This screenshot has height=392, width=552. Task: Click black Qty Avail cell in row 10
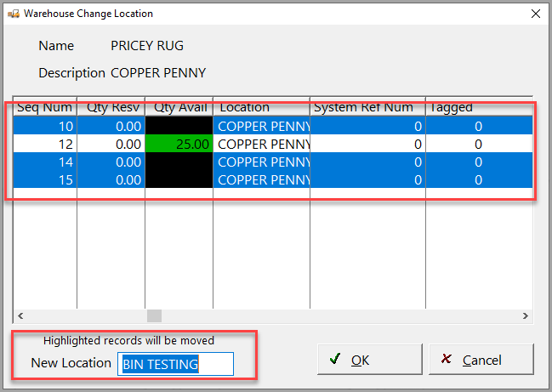179,126
